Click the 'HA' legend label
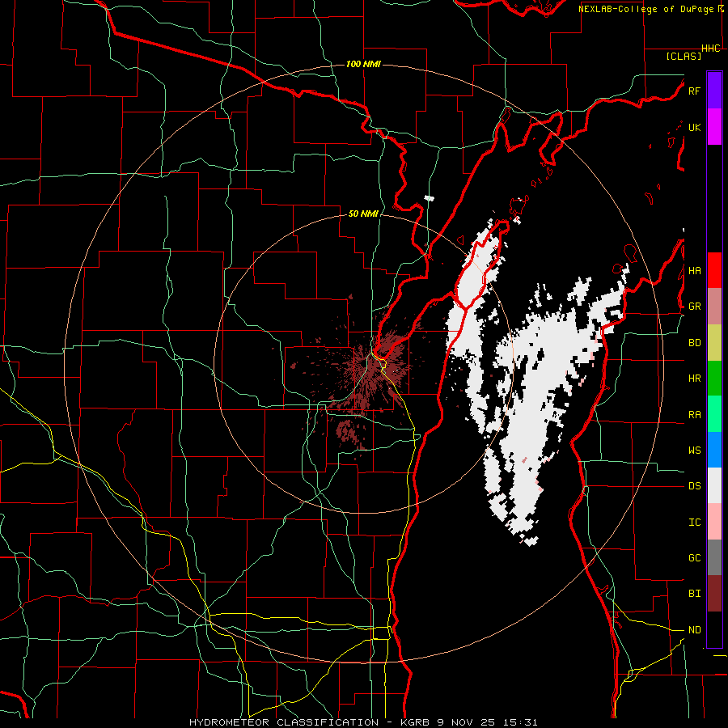 click(x=694, y=271)
